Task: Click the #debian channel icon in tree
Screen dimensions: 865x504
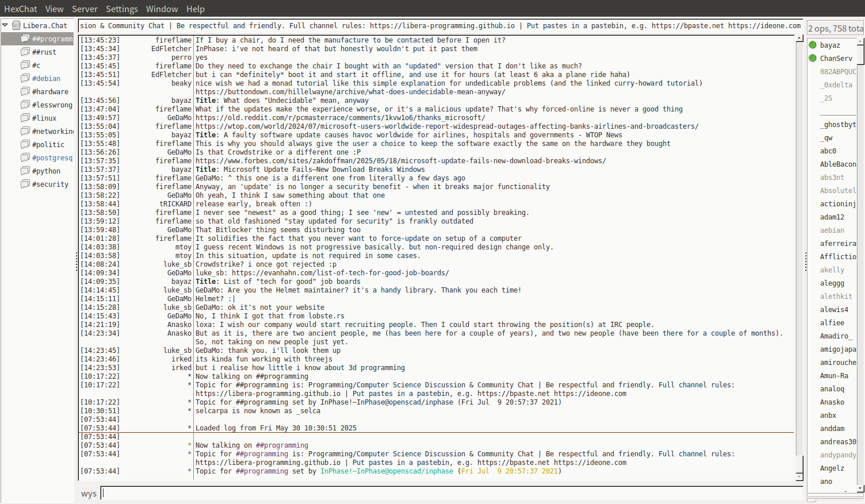Action: (x=25, y=78)
